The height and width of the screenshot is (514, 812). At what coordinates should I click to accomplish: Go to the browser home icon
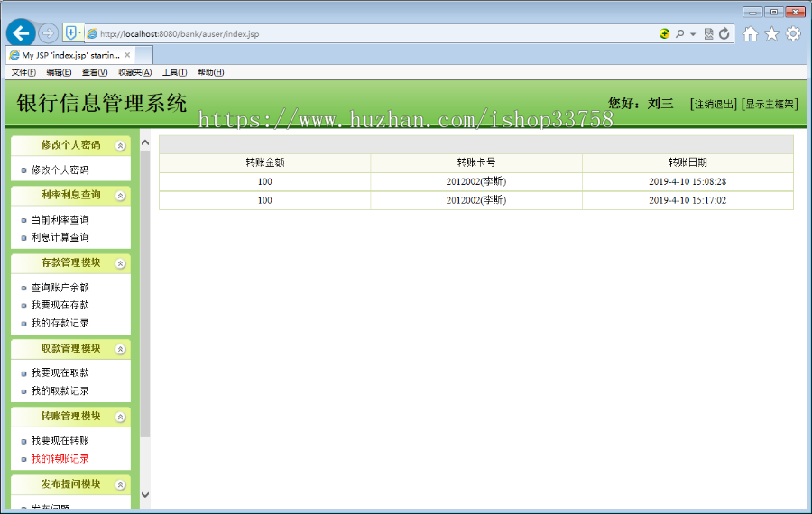point(751,34)
